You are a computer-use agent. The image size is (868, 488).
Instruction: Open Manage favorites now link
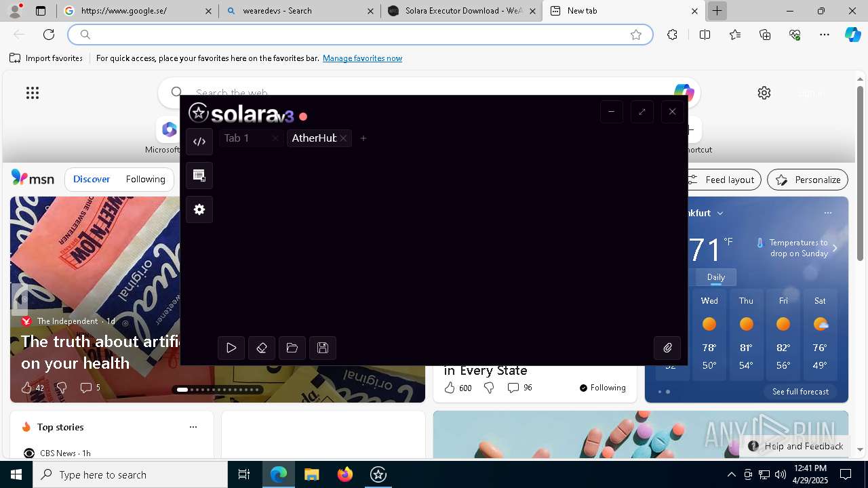coord(362,58)
